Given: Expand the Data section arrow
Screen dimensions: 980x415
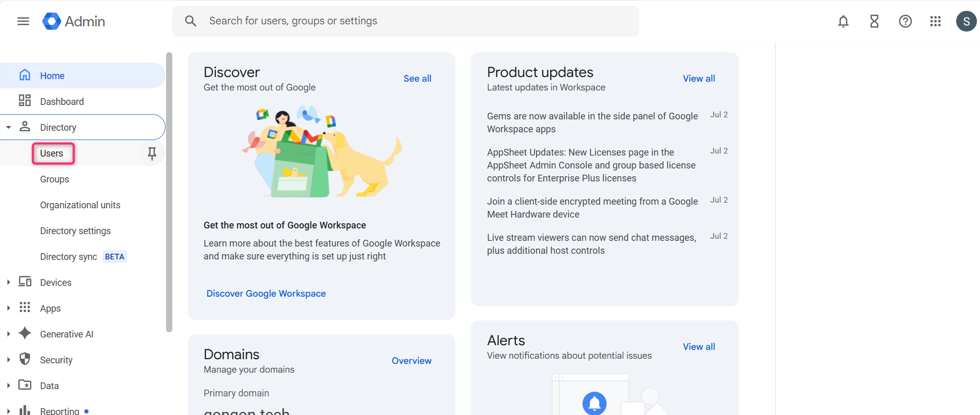Looking at the screenshot, I should pyautogui.click(x=9, y=386).
